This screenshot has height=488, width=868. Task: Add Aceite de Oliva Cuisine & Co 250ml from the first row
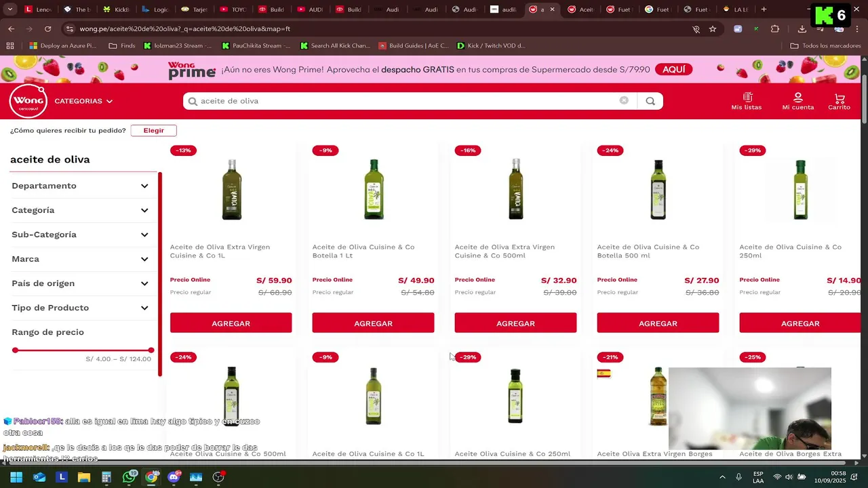point(800,323)
